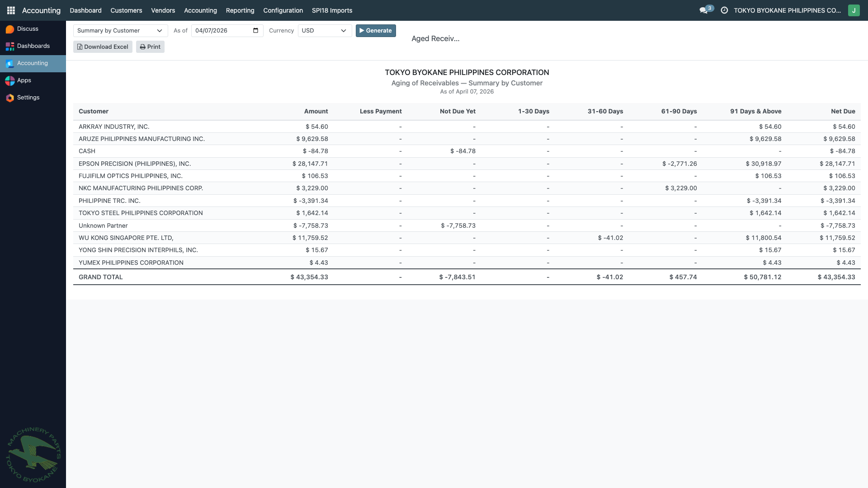Select the Accounting item in sidebar

point(33,63)
